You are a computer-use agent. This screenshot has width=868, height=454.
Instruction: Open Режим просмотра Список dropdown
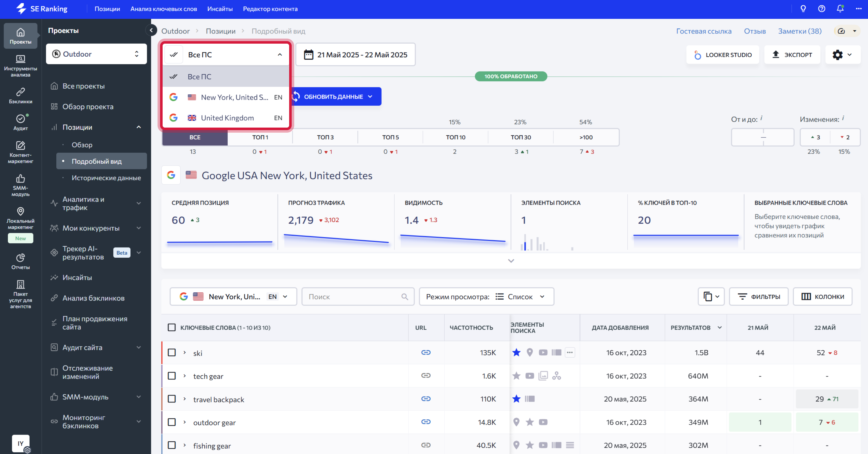tap(486, 296)
